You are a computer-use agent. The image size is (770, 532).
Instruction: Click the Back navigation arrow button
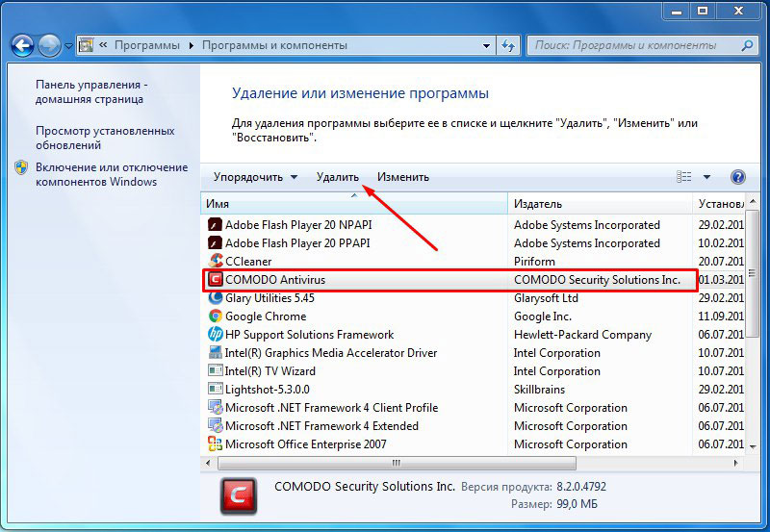(x=23, y=45)
